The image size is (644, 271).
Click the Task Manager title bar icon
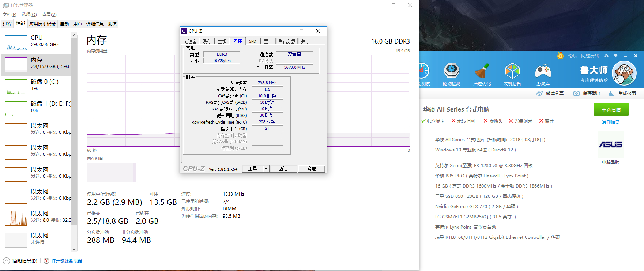5,5
